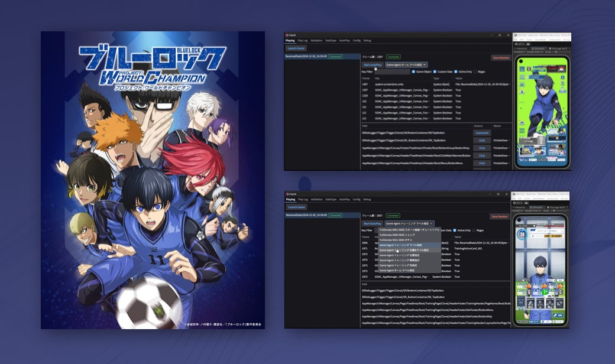Toggle Custom Data checkbox in upper window
The width and height of the screenshot is (615, 364).
tap(435, 71)
